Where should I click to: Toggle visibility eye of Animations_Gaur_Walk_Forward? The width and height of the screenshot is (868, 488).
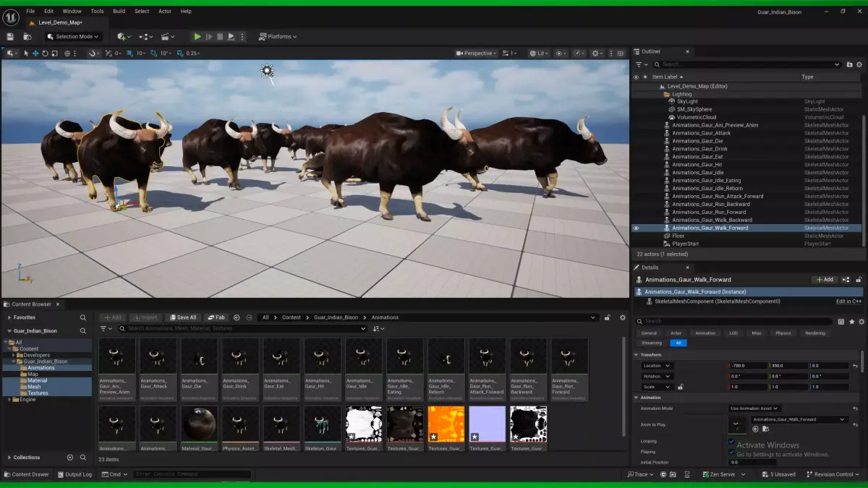[637, 228]
